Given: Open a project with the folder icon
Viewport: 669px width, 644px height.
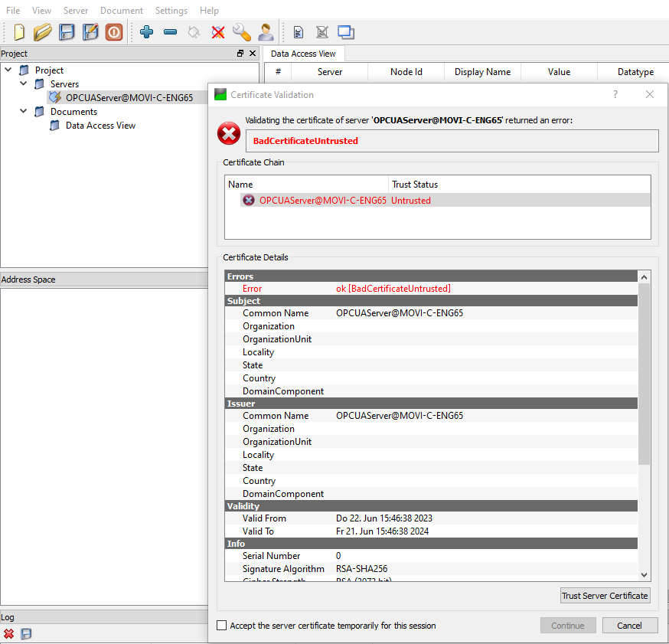Looking at the screenshot, I should pos(42,32).
